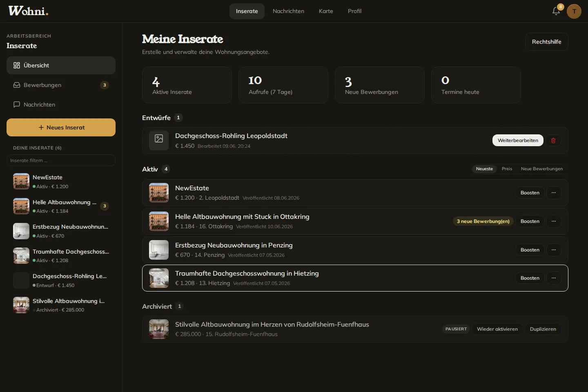The height and width of the screenshot is (392, 588).
Task: Click the Bewerbungen count badge 3
Action: [x=105, y=85]
